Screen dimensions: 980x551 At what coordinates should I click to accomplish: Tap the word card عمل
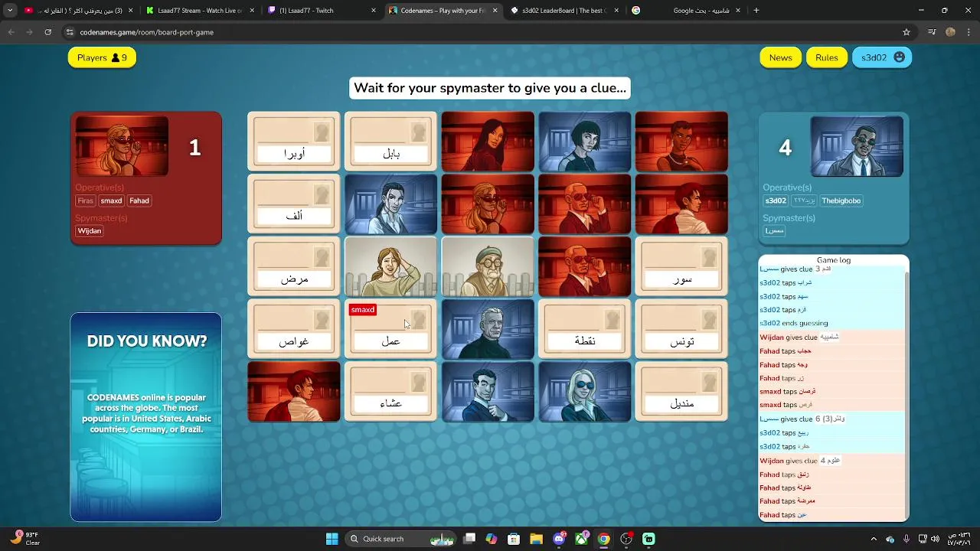[390, 329]
